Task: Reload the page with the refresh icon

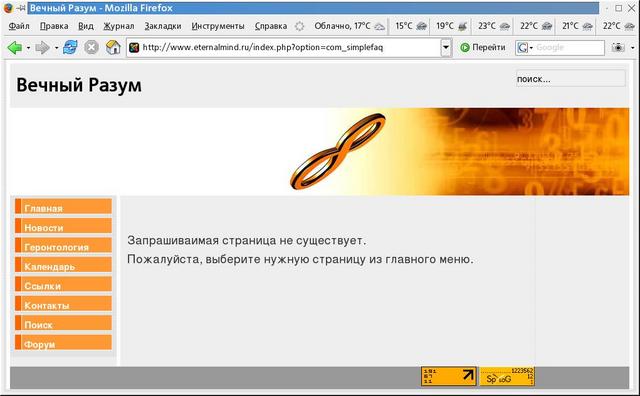Action: [70, 47]
